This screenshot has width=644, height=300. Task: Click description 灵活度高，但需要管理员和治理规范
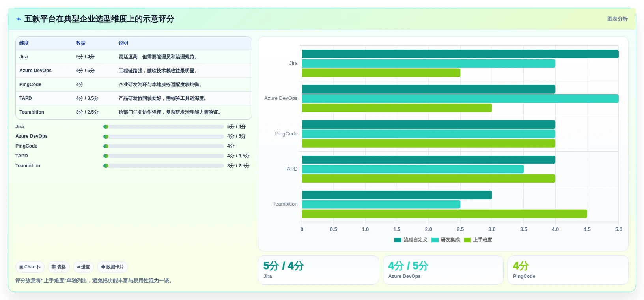(158, 57)
